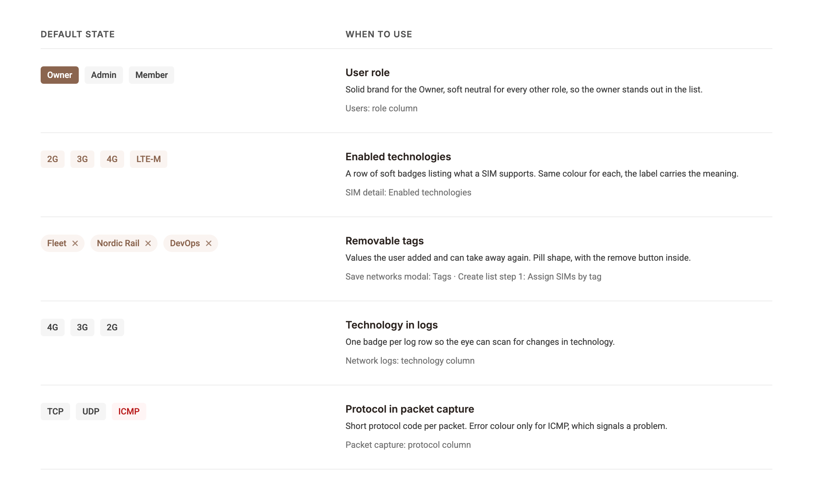Select the Member role badge
813x504 pixels.
(151, 75)
